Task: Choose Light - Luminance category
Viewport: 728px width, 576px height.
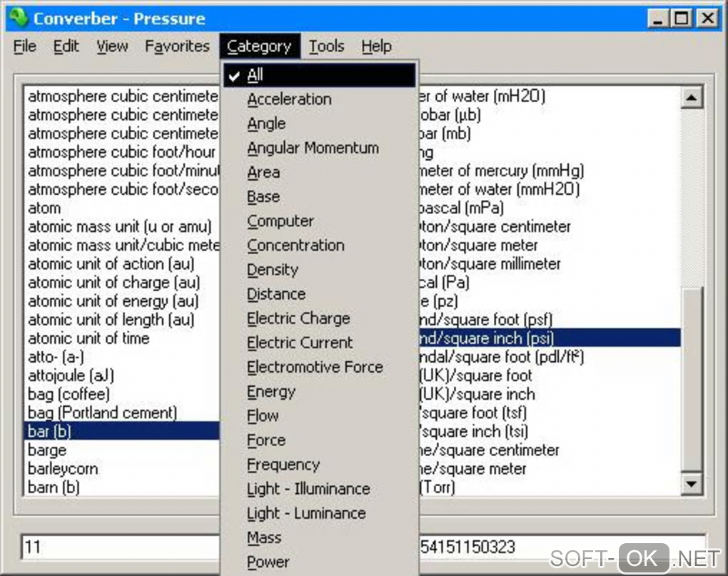Action: (x=320, y=513)
